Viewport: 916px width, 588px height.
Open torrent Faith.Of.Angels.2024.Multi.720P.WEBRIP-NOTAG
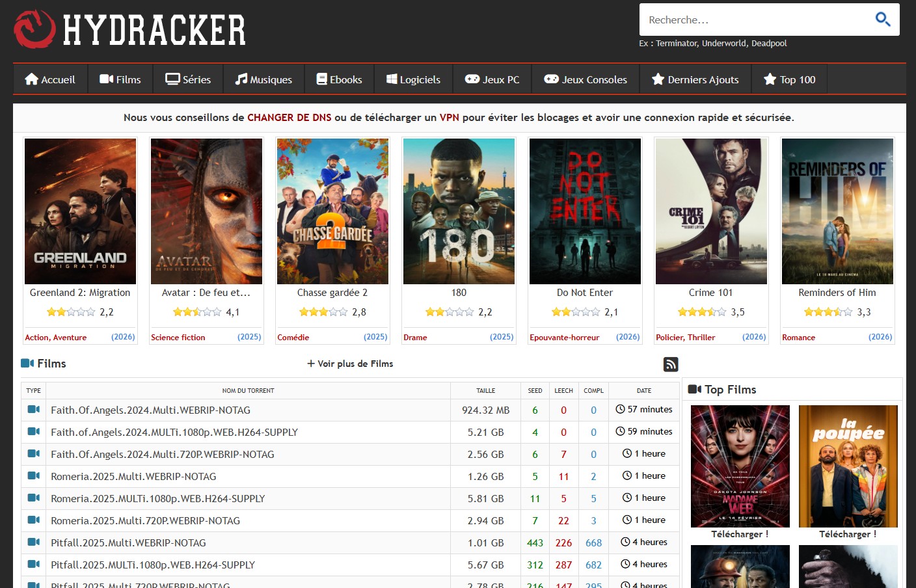[x=163, y=455]
